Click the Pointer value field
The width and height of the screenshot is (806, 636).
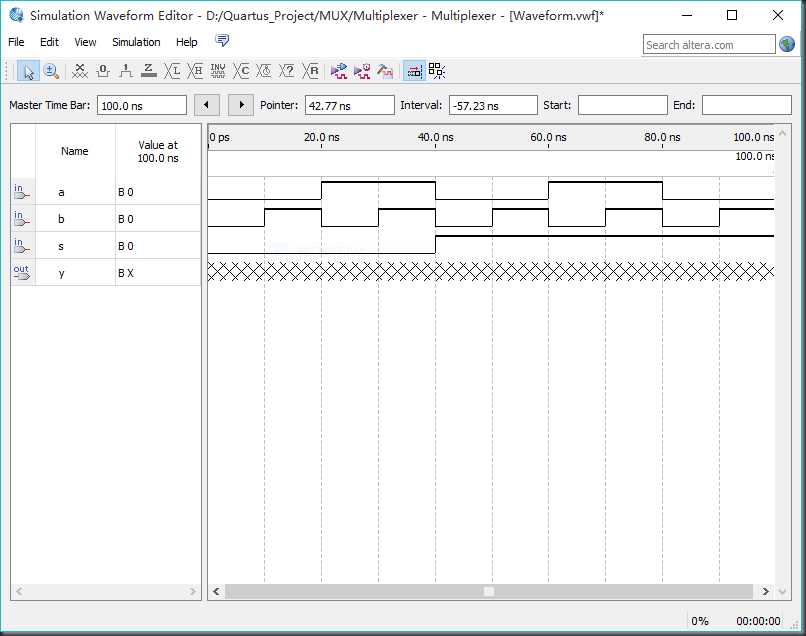(x=350, y=105)
